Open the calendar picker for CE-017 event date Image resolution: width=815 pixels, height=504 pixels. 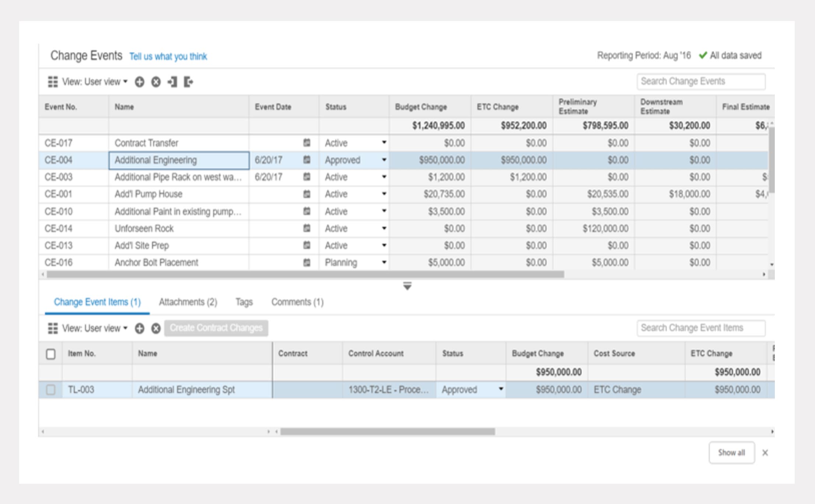pyautogui.click(x=306, y=143)
